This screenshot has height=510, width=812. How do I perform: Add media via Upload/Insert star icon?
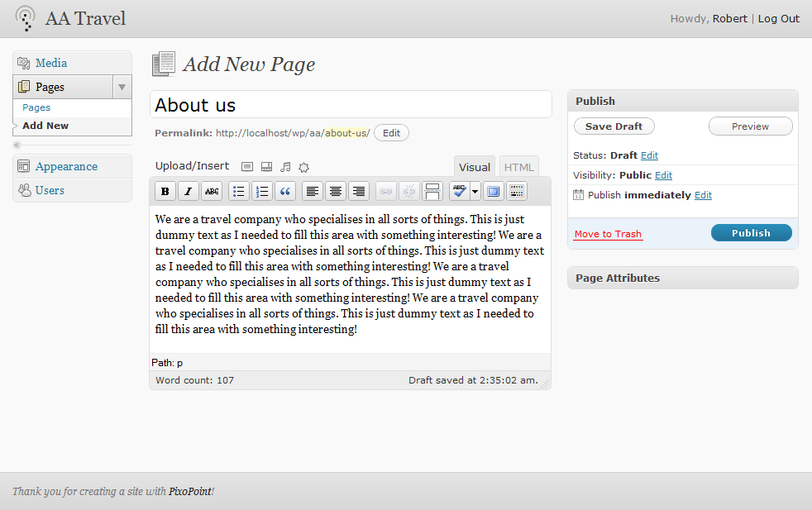pos(304,167)
